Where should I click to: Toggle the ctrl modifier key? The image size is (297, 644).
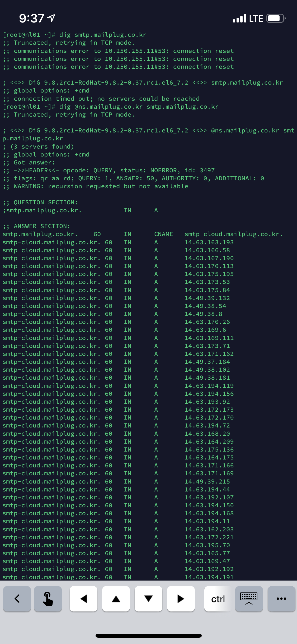(x=218, y=599)
